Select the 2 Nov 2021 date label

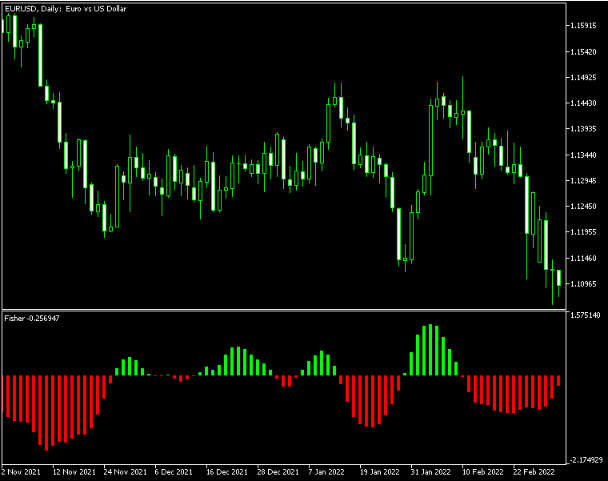[22, 472]
